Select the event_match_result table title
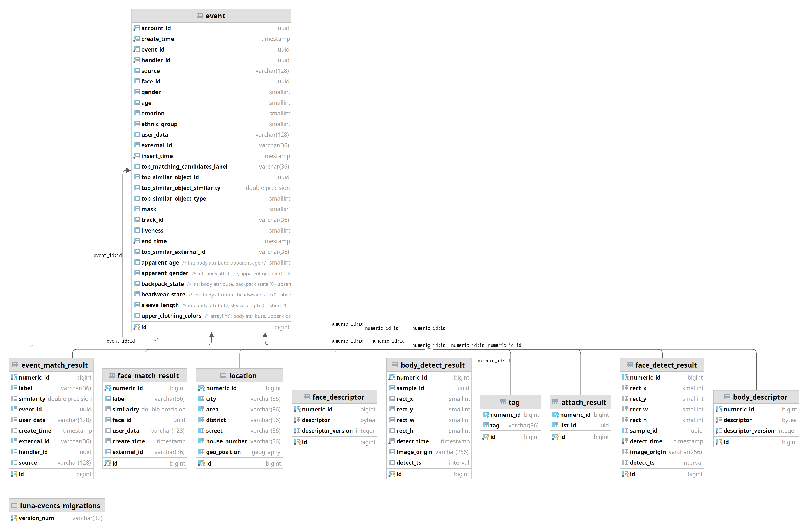This screenshot has height=532, width=808. pyautogui.click(x=54, y=365)
